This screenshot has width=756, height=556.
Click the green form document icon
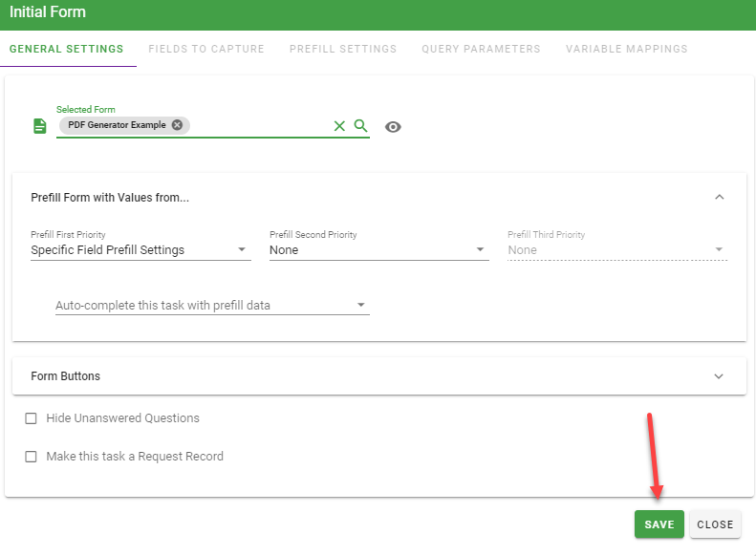coord(39,126)
